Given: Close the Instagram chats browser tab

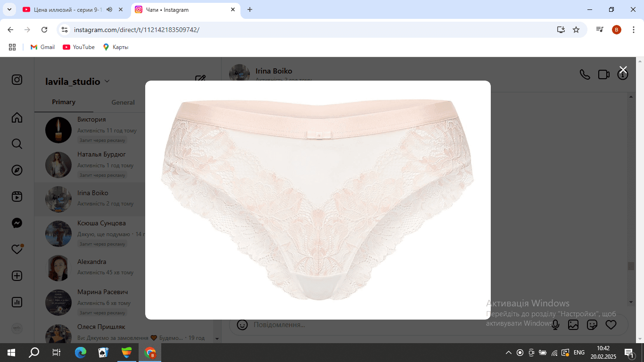Looking at the screenshot, I should 233,9.
